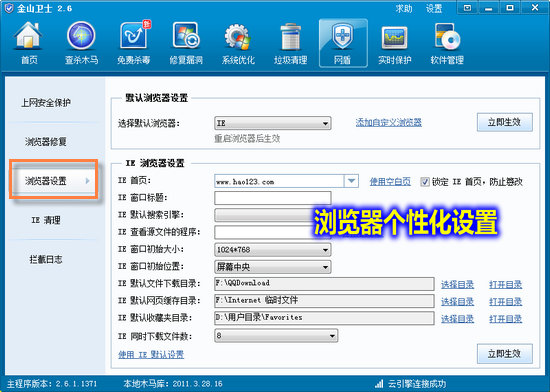Screen dimensions: 550x392
Task: Expand 选择默认浏览器 IE dropdown
Action: point(273,123)
